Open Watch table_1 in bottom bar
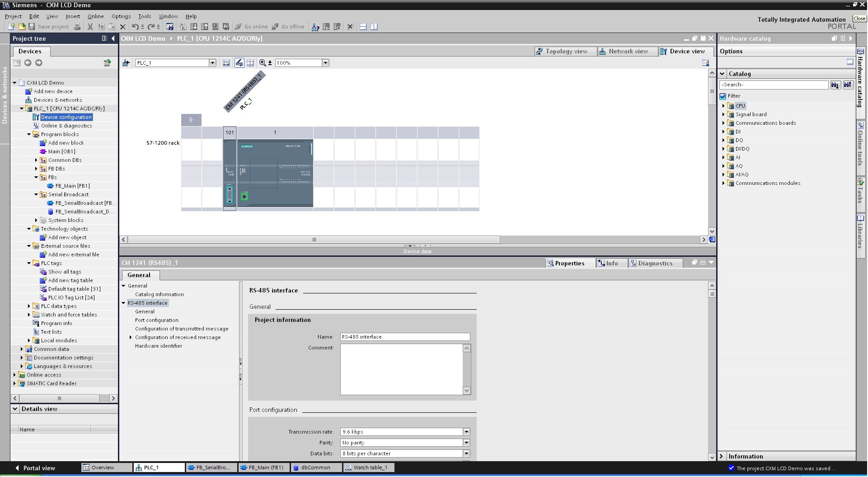Viewport: 868px width, 477px height. point(368,468)
